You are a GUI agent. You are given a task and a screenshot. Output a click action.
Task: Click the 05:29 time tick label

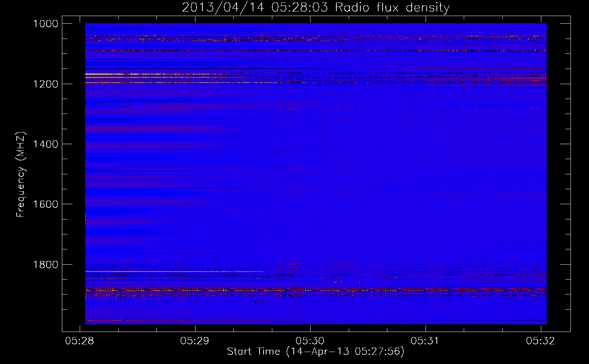195,341
